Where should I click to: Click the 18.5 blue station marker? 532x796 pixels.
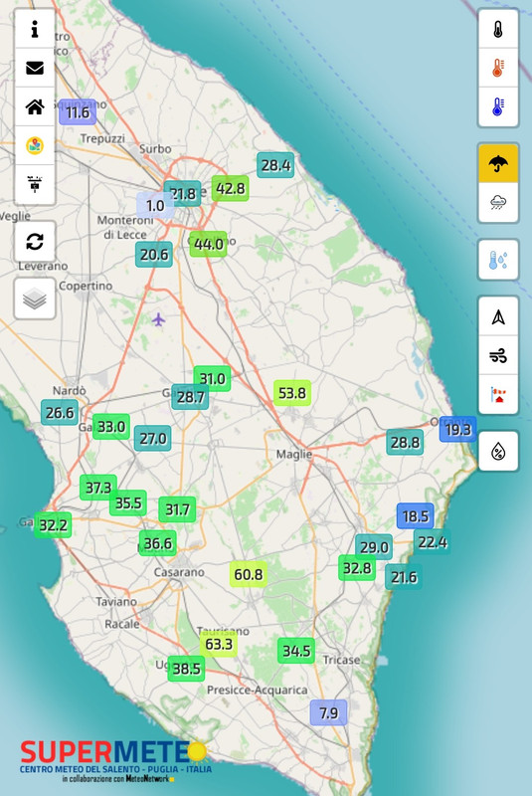tap(416, 516)
